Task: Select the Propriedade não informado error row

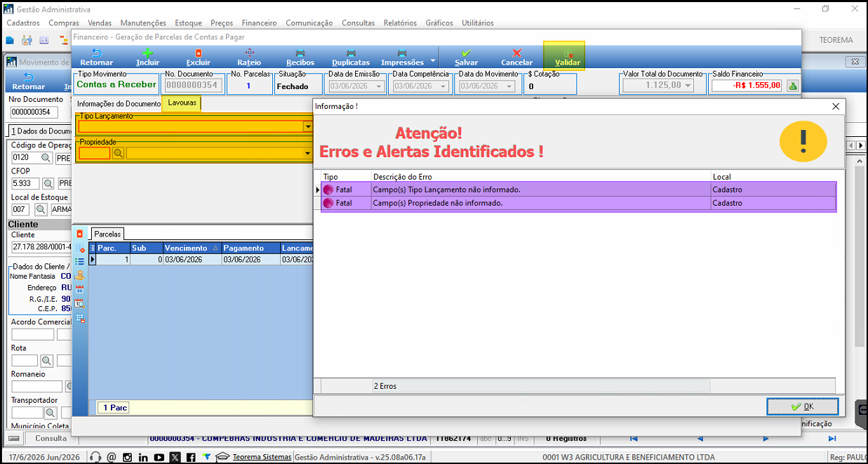Action: click(579, 204)
